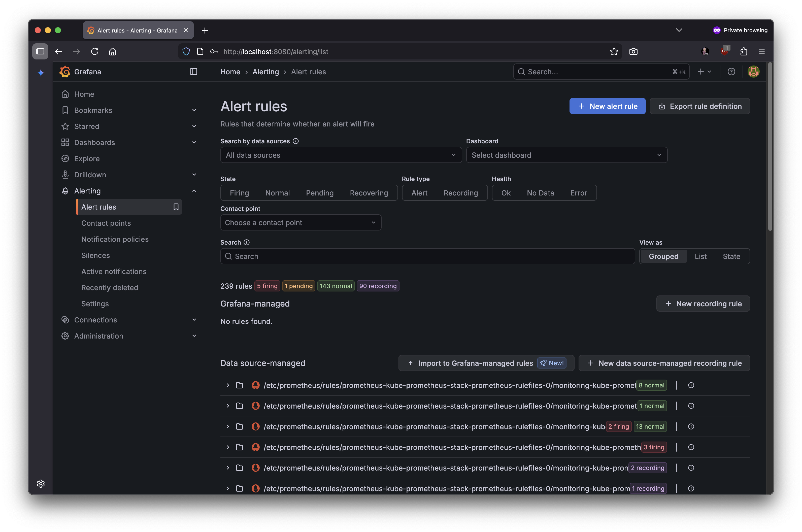Image resolution: width=802 pixels, height=532 pixels.
Task: Select the Recording rule type filter
Action: click(x=460, y=193)
